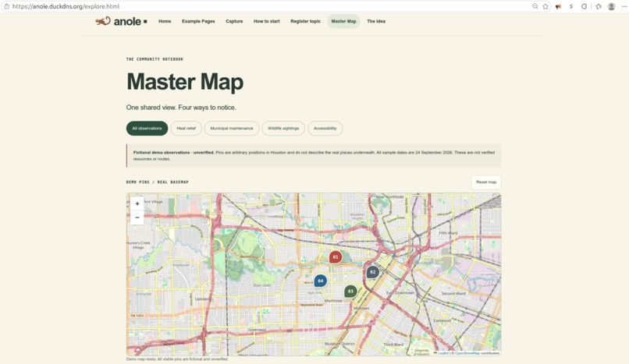Click the Third Ward map label
Viewport: 629px width, 364px height.
(x=393, y=344)
